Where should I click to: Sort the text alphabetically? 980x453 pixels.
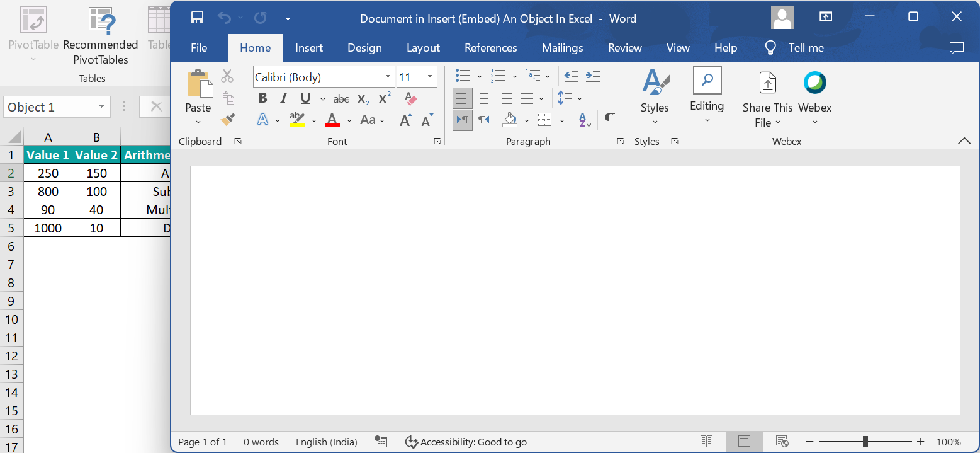click(585, 120)
